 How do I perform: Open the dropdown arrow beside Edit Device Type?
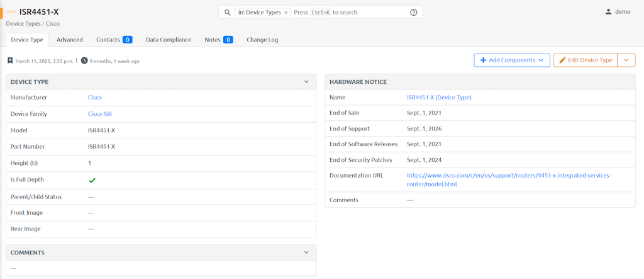tap(626, 60)
